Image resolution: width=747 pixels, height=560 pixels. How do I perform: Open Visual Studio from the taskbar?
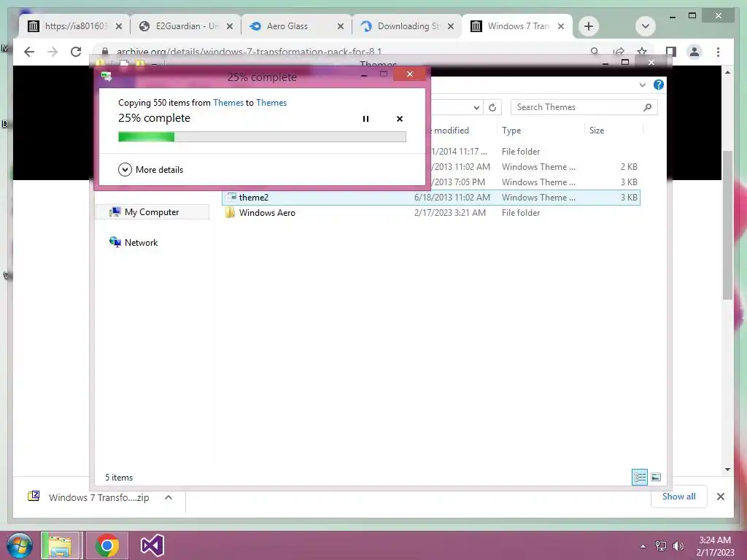point(152,545)
